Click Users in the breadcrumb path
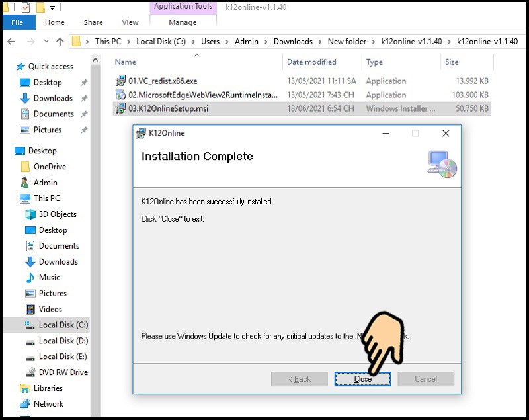Screen dimensions: 529x420 click(x=210, y=42)
